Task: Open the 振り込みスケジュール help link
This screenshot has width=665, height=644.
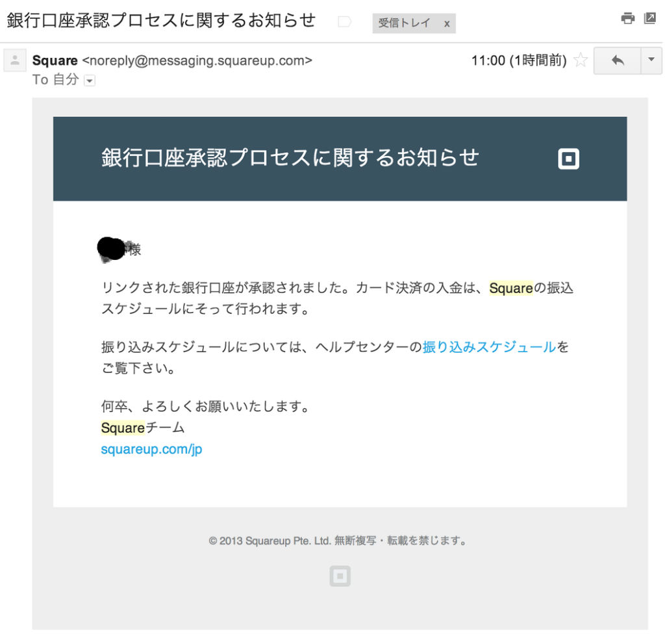Action: [x=489, y=347]
